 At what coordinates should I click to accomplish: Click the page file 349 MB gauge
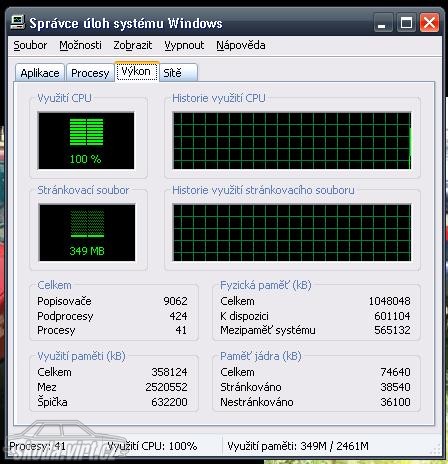coord(87,233)
